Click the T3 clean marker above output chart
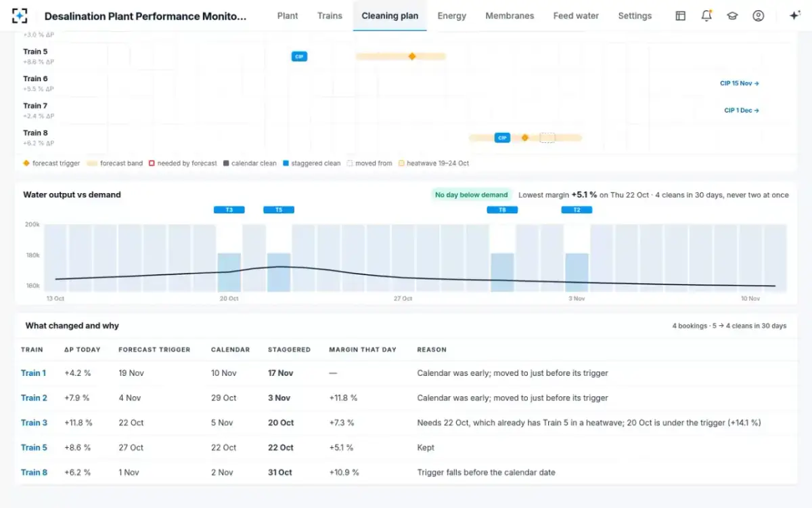812x508 pixels. (x=229, y=210)
